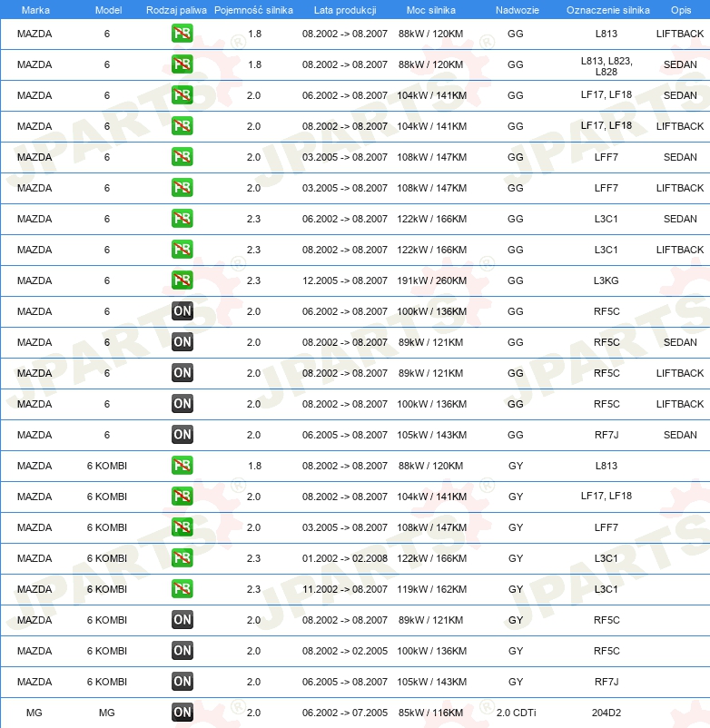
Task: Click the ON diesel icon in the GG 06.2002 RF5C row
Action: point(182,311)
